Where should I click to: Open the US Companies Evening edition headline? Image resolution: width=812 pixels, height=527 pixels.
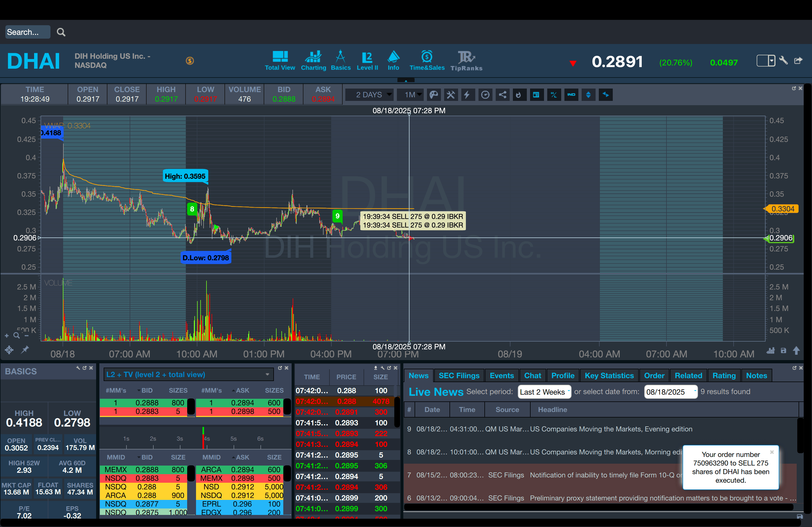[x=611, y=429]
